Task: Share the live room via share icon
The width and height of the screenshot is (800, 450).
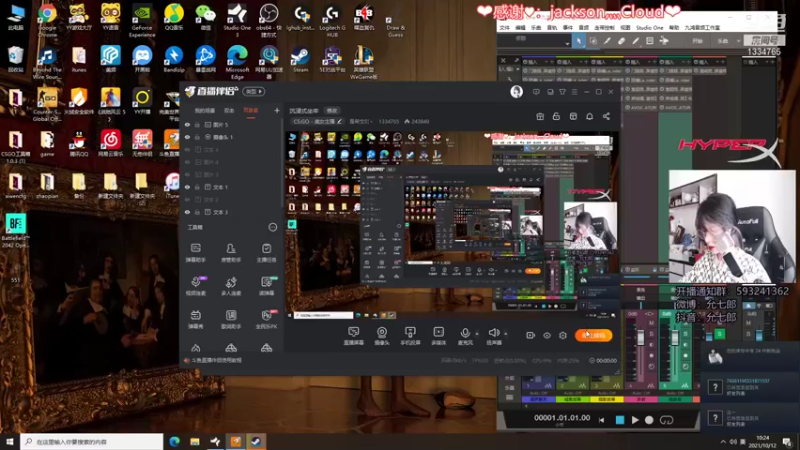Action: coord(606,116)
